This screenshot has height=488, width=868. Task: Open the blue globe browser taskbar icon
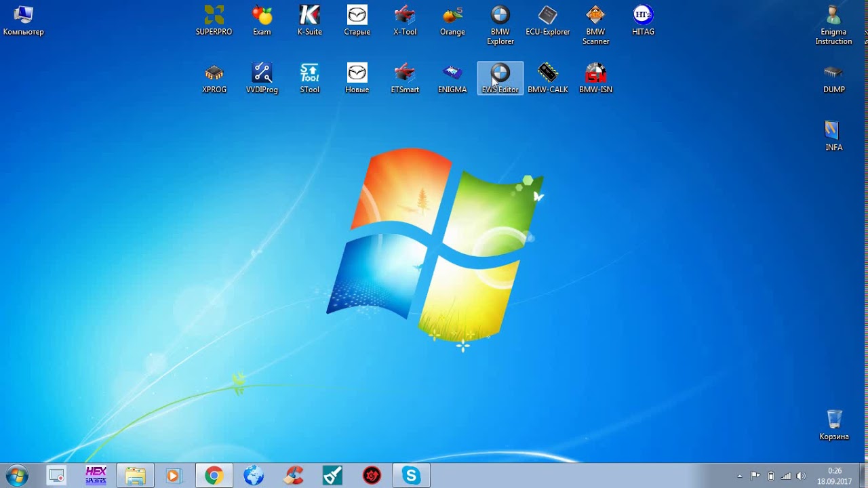point(254,476)
